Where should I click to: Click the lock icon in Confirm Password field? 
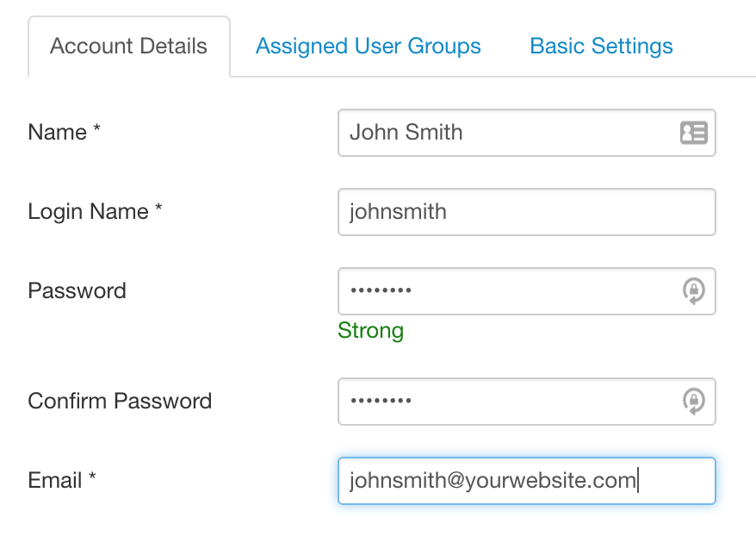pyautogui.click(x=693, y=402)
